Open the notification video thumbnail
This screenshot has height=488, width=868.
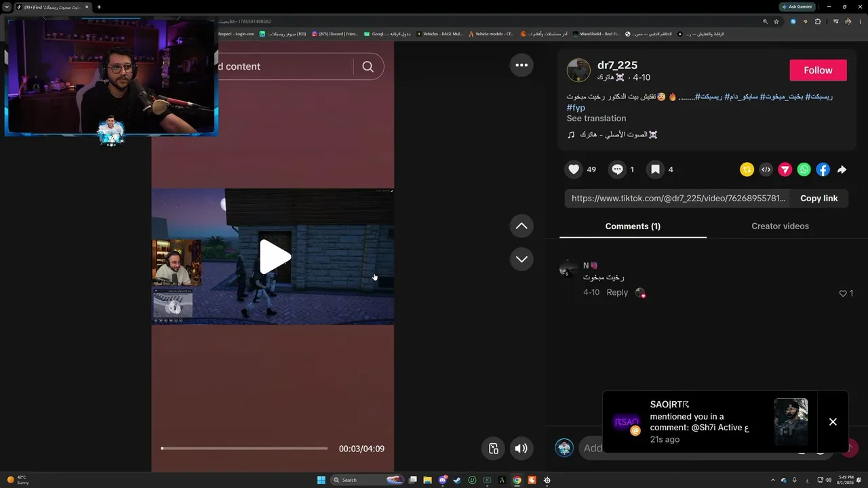pos(791,422)
